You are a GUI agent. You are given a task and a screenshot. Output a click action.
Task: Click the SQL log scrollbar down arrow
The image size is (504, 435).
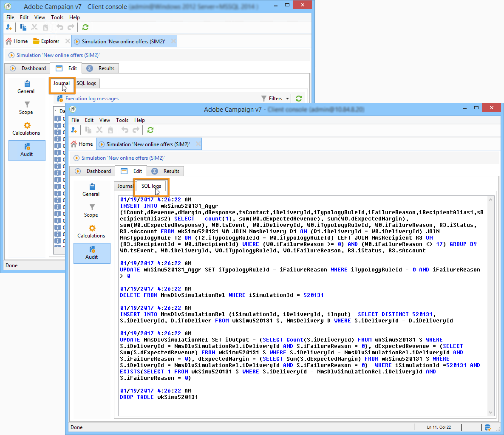tap(491, 412)
